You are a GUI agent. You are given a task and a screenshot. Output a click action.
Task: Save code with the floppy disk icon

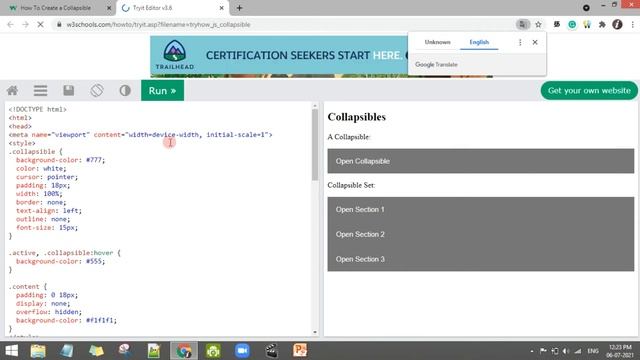tap(69, 90)
